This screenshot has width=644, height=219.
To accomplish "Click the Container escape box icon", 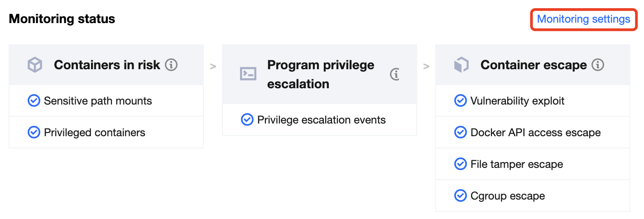I will coord(461,65).
